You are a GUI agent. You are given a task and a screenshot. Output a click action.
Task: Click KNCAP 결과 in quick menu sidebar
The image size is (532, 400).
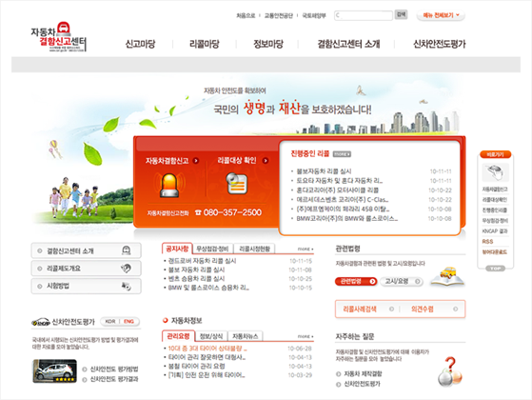tap(495, 231)
